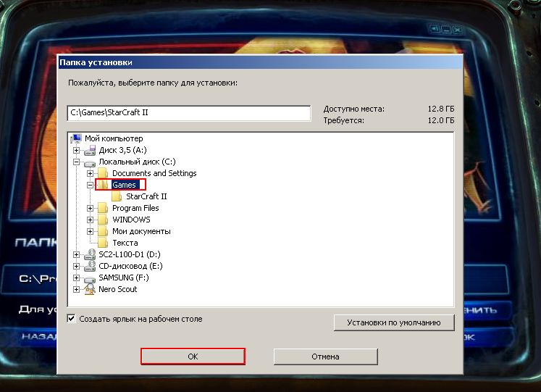Click the Games folder icon

103,185
